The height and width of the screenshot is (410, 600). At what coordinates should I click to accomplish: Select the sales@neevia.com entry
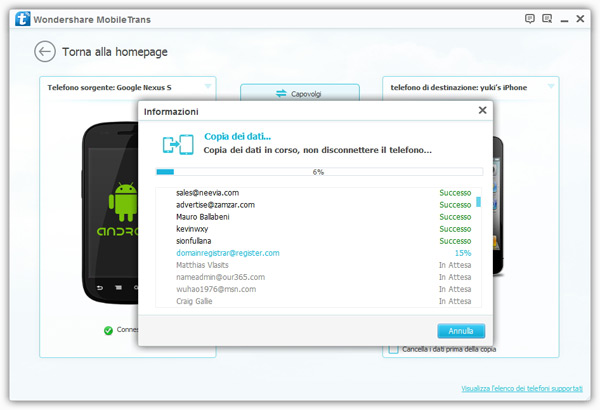coord(207,192)
